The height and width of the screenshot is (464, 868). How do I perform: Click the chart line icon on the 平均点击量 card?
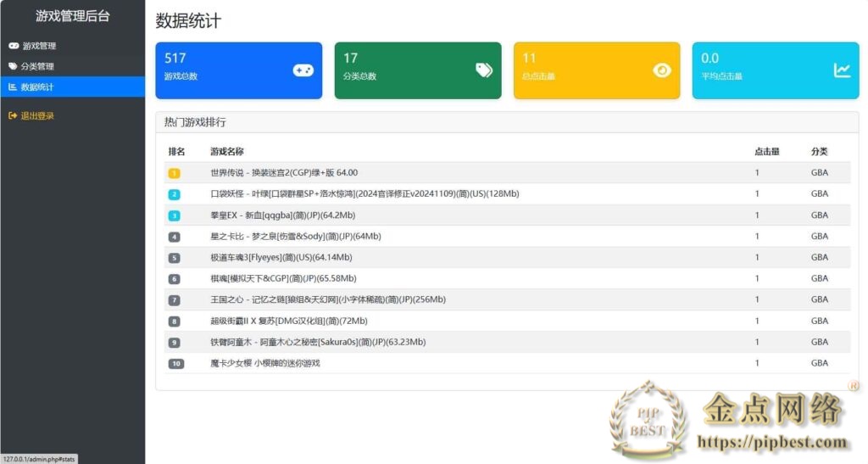pos(842,70)
